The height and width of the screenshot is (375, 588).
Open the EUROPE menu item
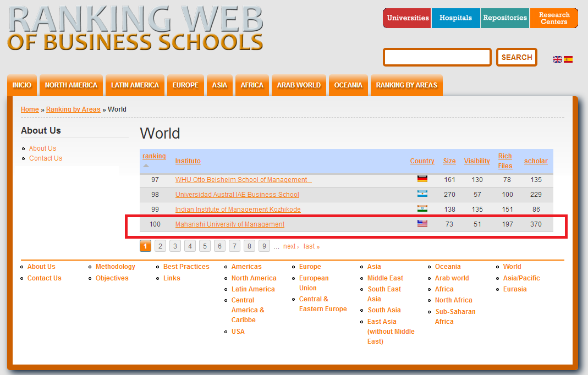coord(185,85)
